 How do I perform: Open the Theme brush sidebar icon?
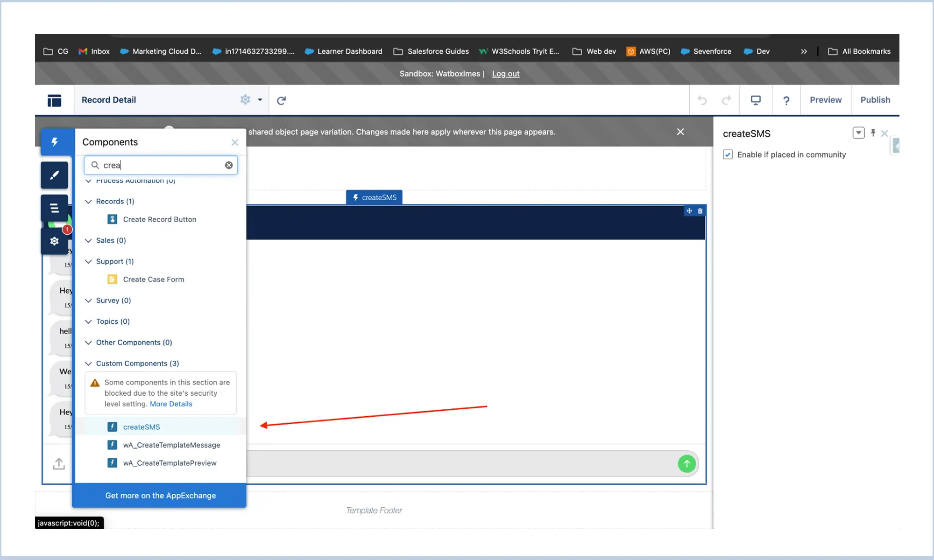click(55, 175)
